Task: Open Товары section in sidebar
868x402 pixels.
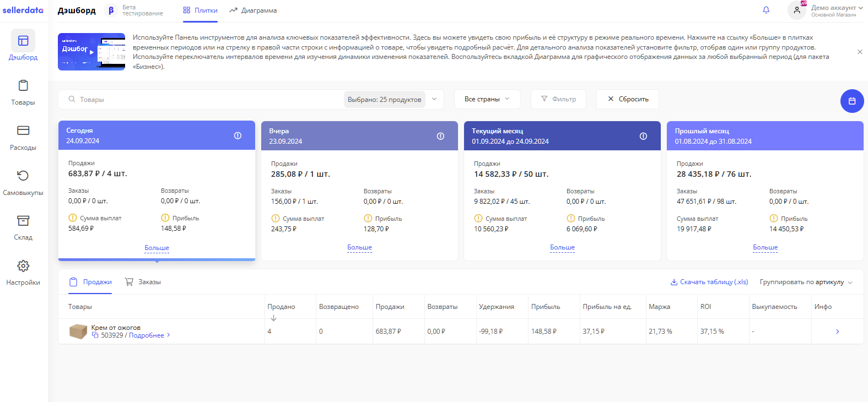Action: tap(23, 92)
